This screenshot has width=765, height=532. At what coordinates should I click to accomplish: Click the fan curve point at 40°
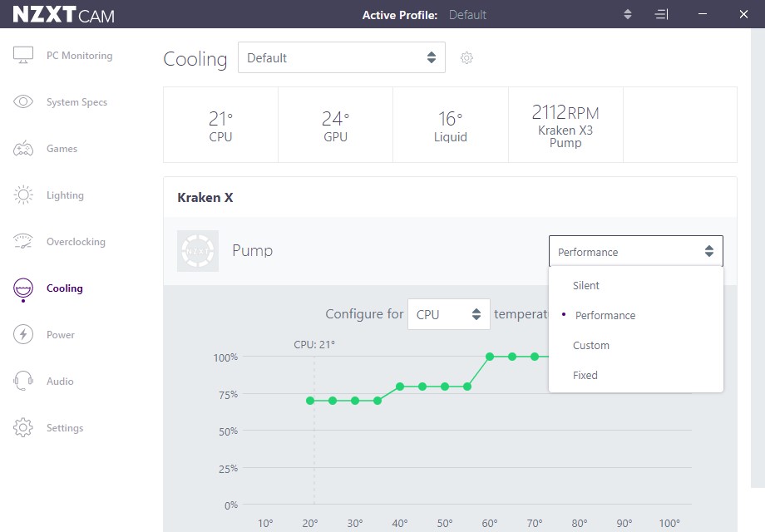point(400,387)
